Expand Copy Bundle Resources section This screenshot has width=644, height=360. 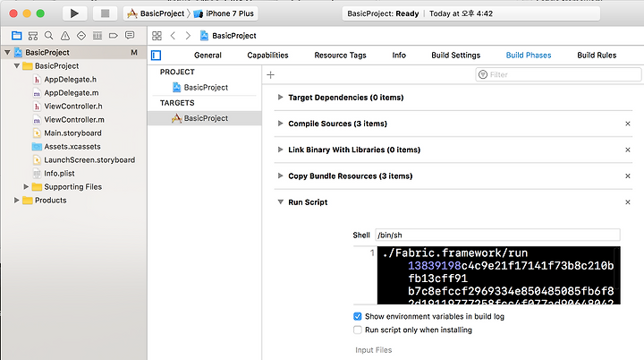(280, 176)
